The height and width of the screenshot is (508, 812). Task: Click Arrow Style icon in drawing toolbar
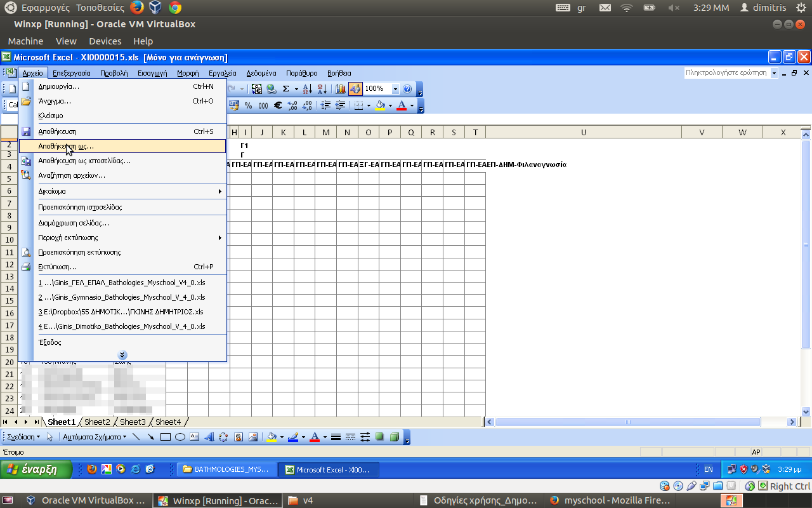pos(365,437)
